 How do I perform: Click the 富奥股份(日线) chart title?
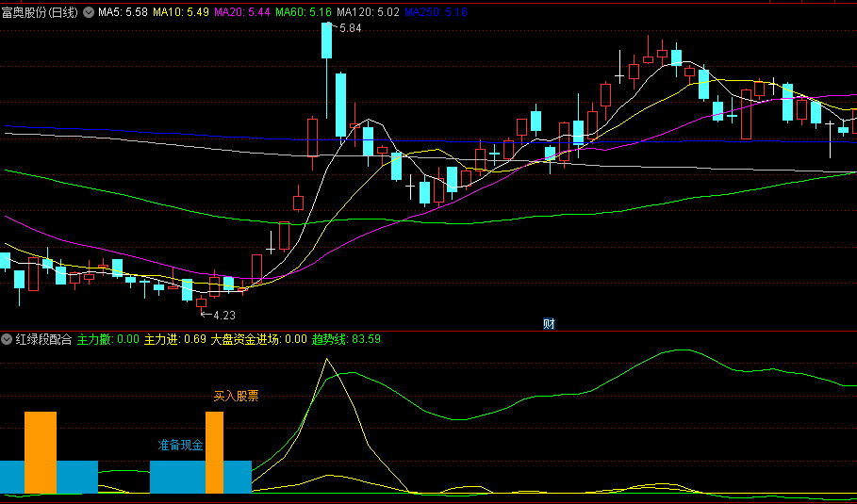40,11
